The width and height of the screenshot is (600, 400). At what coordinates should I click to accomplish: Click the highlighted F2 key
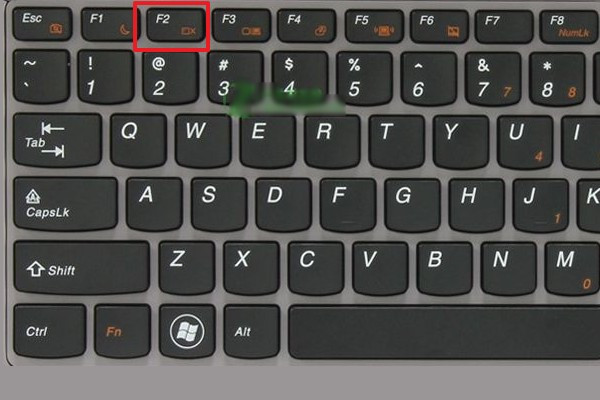click(x=176, y=25)
